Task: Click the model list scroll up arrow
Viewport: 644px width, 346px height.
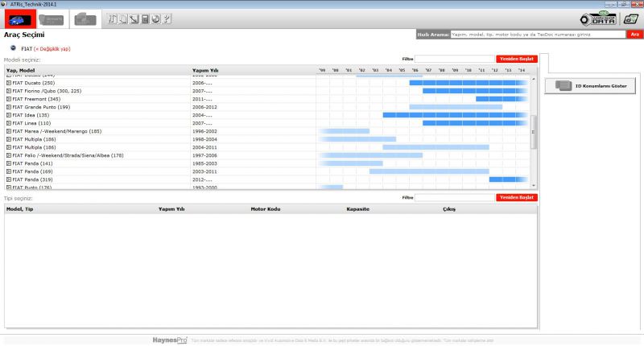Action: (x=534, y=79)
